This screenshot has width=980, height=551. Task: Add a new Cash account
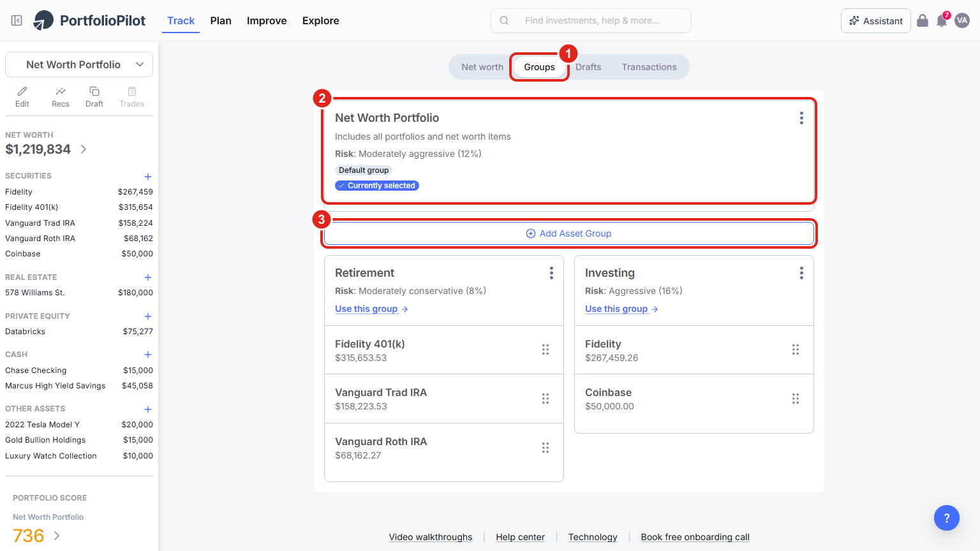coord(148,355)
